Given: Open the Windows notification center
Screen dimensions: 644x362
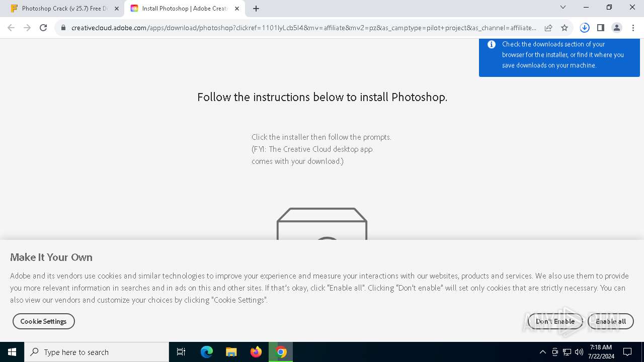Looking at the screenshot, I should pyautogui.click(x=627, y=352).
